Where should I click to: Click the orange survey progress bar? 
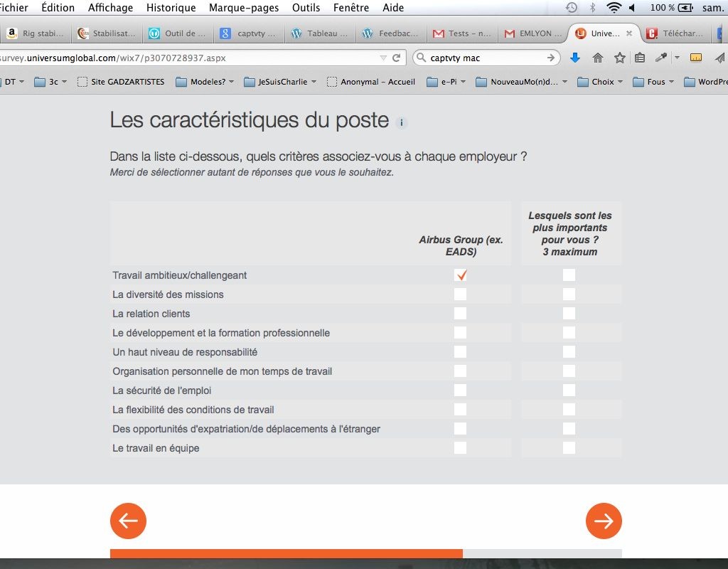(286, 553)
